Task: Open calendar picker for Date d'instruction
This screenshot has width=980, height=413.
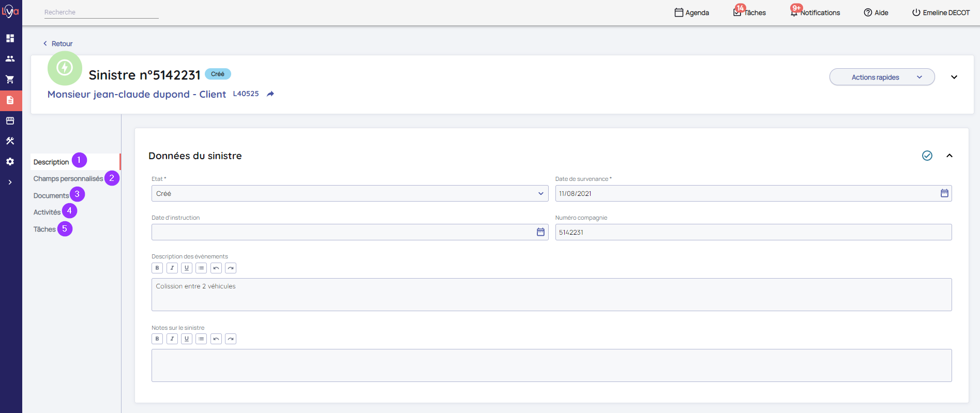Action: coord(540,232)
